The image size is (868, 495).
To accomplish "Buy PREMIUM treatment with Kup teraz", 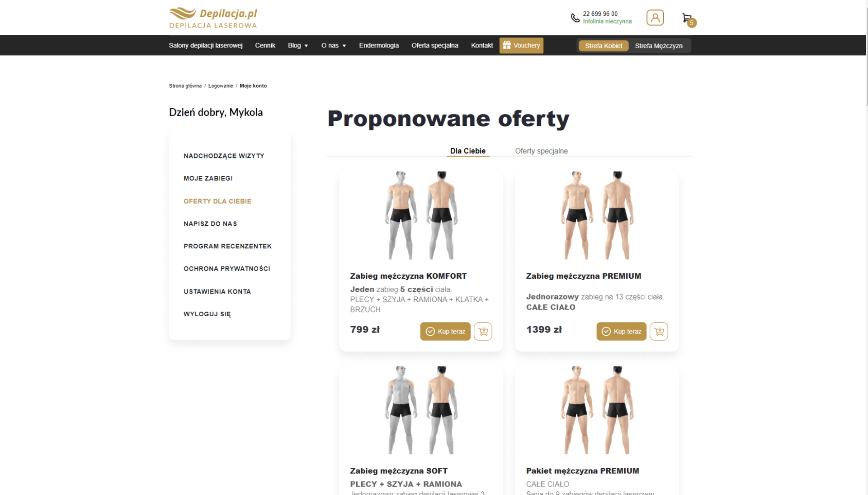I will (x=621, y=331).
